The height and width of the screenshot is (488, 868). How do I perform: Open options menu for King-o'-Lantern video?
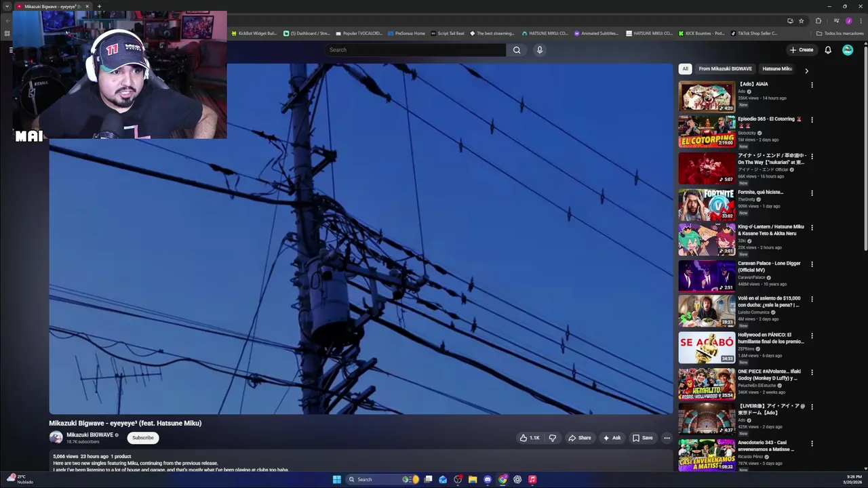(x=812, y=228)
